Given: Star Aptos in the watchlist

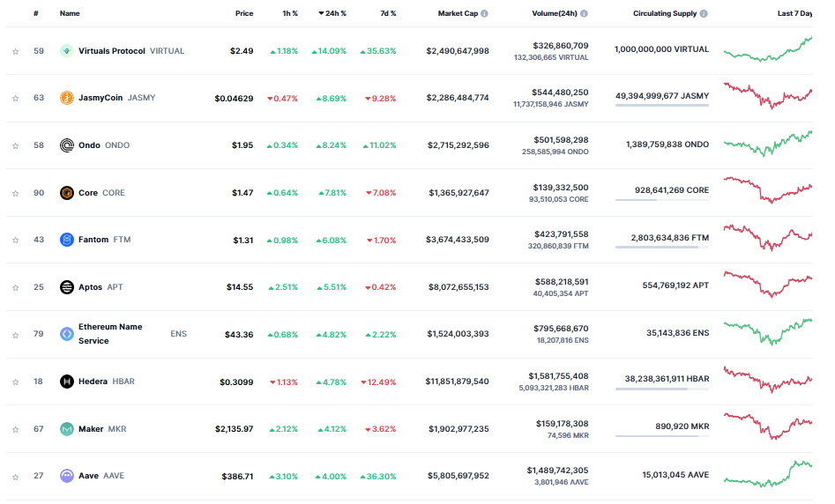Looking at the screenshot, I should tap(16, 288).
